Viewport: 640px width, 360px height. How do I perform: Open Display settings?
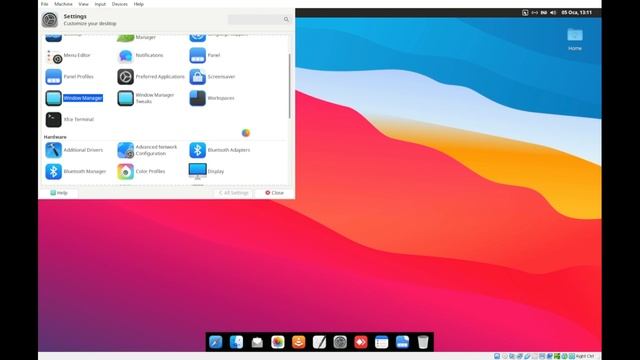[207, 171]
